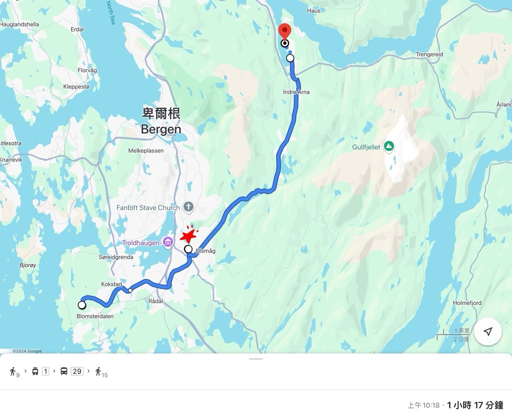Select the tram line 1 icon
This screenshot has height=420, width=512.
[35, 371]
